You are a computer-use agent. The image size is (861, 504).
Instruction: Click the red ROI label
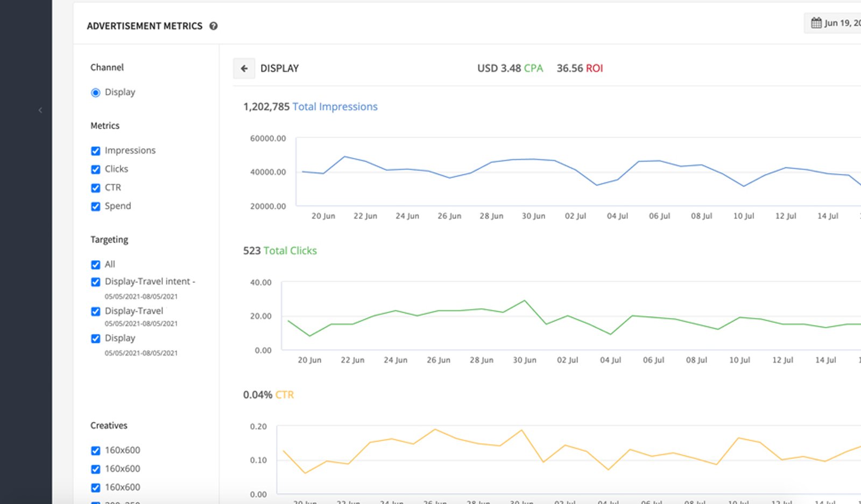[594, 68]
